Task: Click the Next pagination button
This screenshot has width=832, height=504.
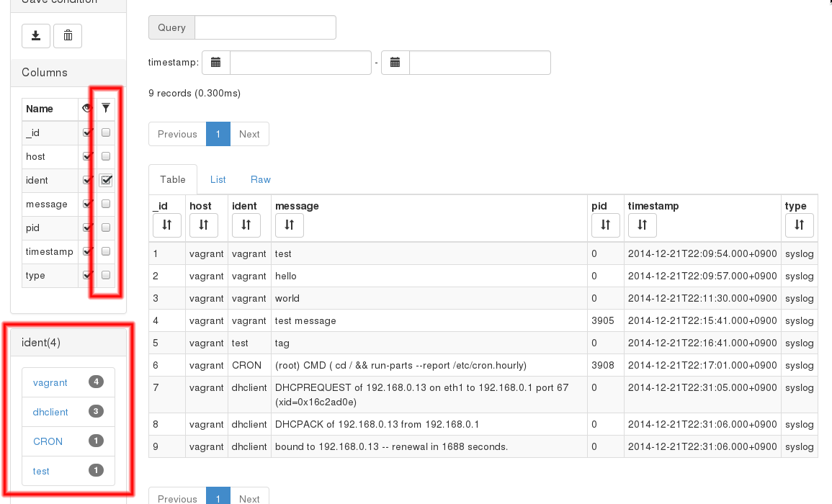Action: (x=249, y=134)
